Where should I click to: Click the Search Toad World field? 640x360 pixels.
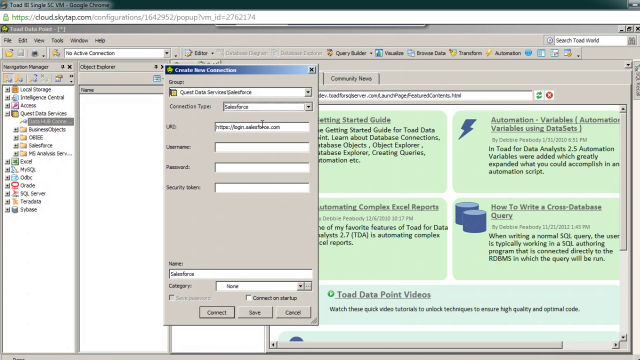[590, 40]
